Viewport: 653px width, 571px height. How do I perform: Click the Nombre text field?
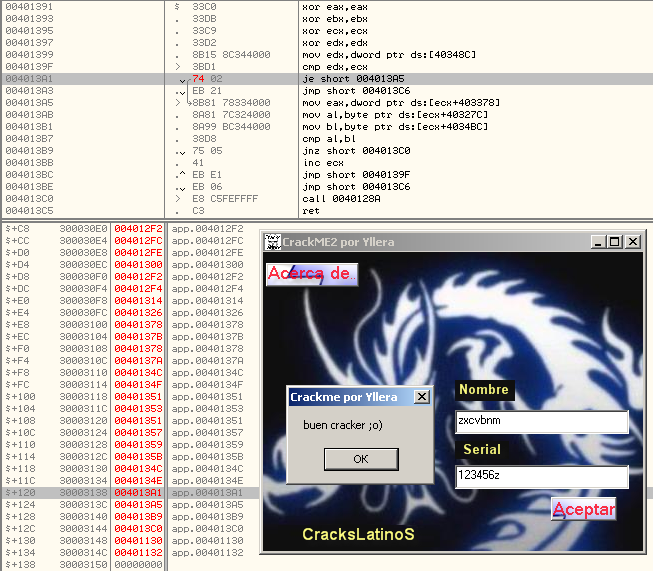pyautogui.click(x=541, y=422)
